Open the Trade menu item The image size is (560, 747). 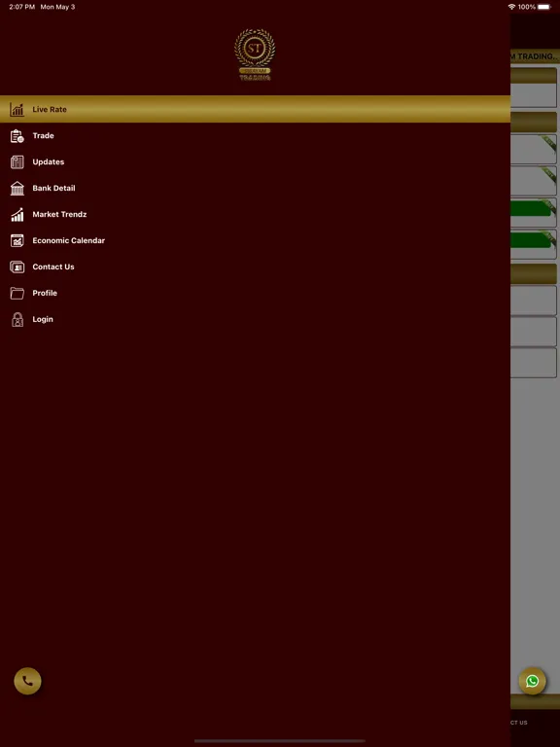(256, 136)
